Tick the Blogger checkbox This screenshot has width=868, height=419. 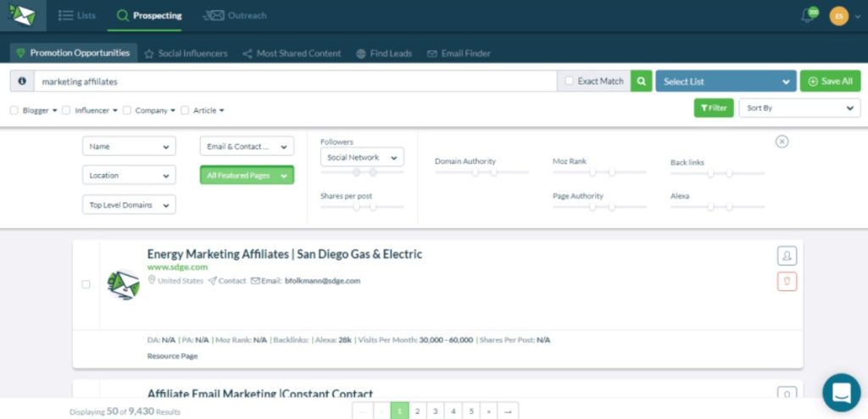tap(14, 110)
